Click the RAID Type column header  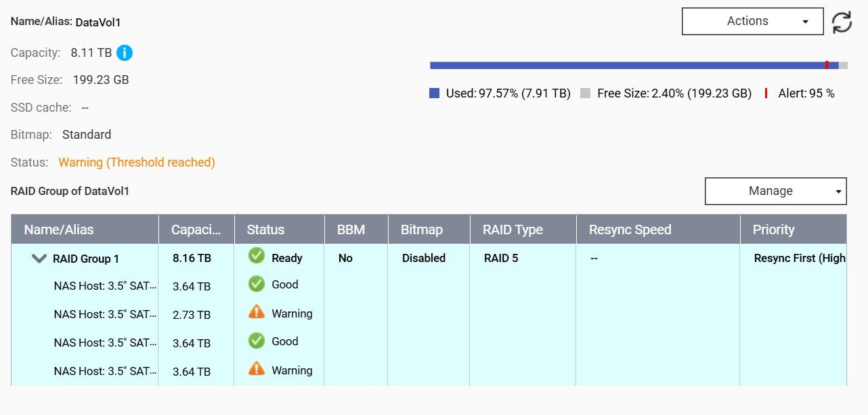click(x=513, y=230)
